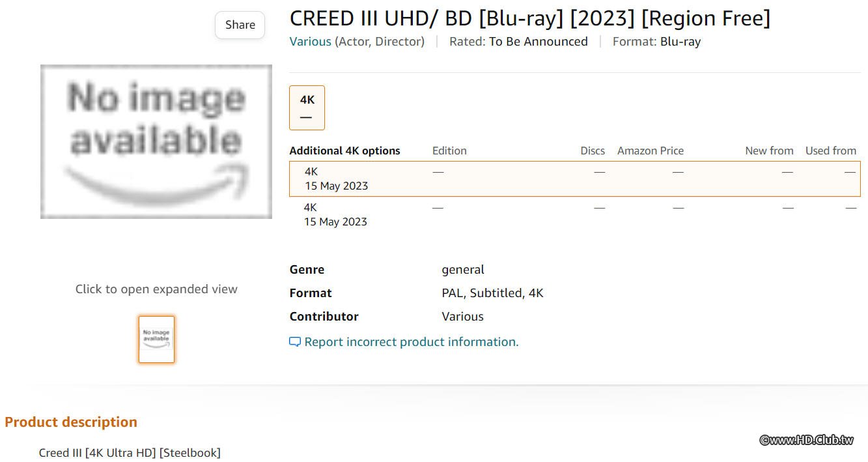Choose the second 4K 15 May 2023 row

coord(575,214)
